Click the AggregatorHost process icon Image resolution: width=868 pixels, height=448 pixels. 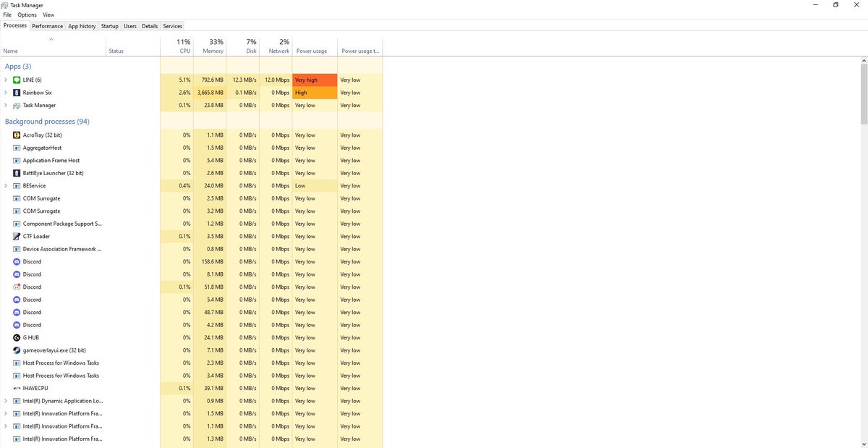[17, 148]
